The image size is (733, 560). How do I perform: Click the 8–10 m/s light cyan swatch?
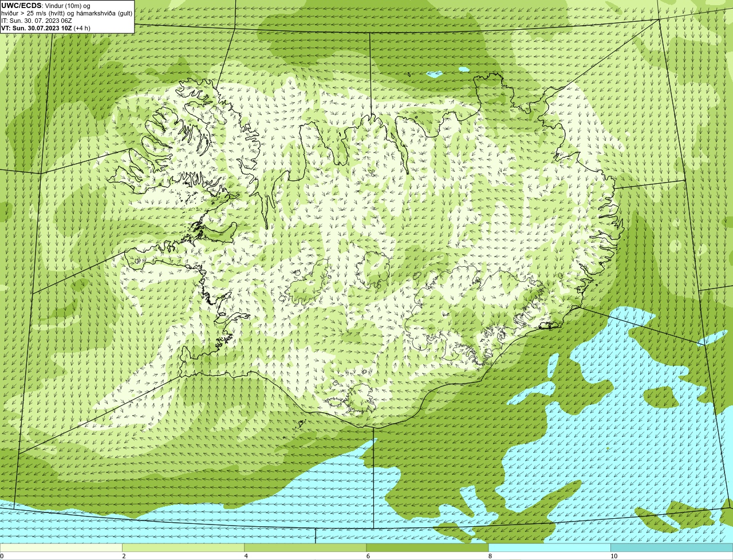(x=549, y=548)
